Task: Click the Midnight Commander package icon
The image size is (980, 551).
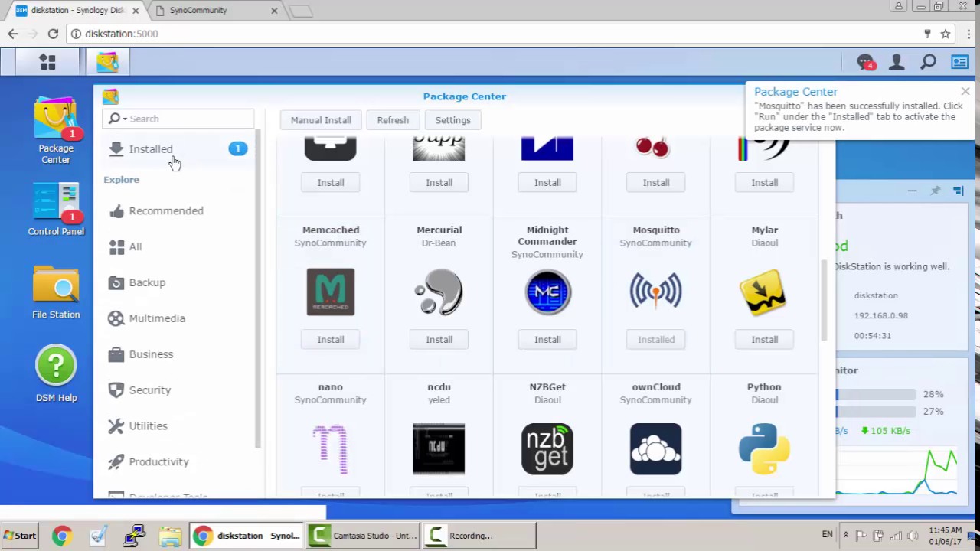Action: pos(547,292)
